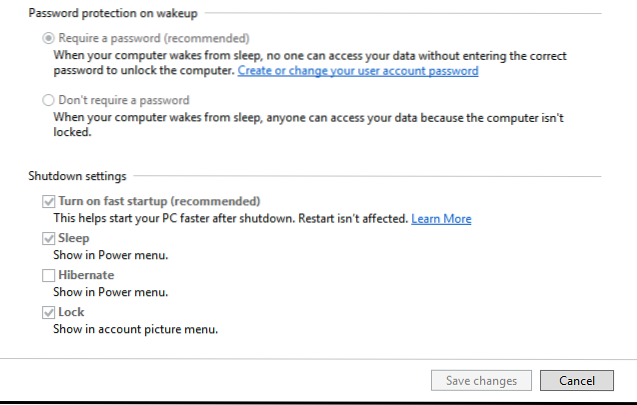Click the Cancel button
Image resolution: width=637 pixels, height=405 pixels.
[575, 380]
